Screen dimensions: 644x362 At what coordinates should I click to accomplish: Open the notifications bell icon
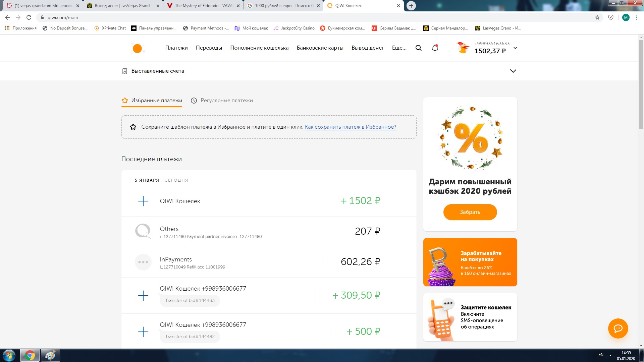coord(435,48)
